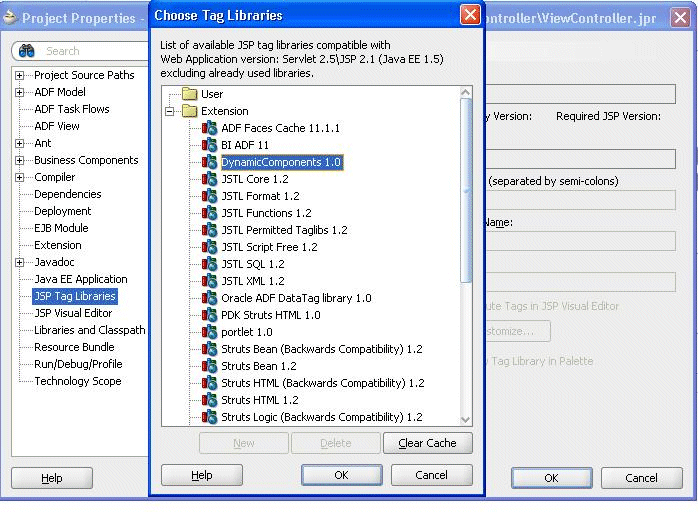This screenshot has width=698, height=512.
Task: Select Oracle ADF DataTag library 1.0 text
Action: [x=296, y=298]
